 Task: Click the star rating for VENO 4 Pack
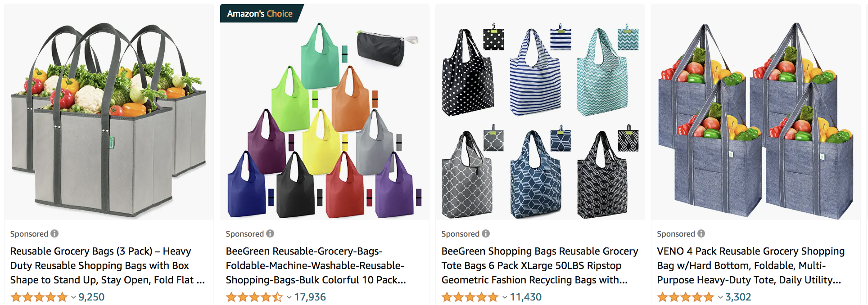(686, 297)
